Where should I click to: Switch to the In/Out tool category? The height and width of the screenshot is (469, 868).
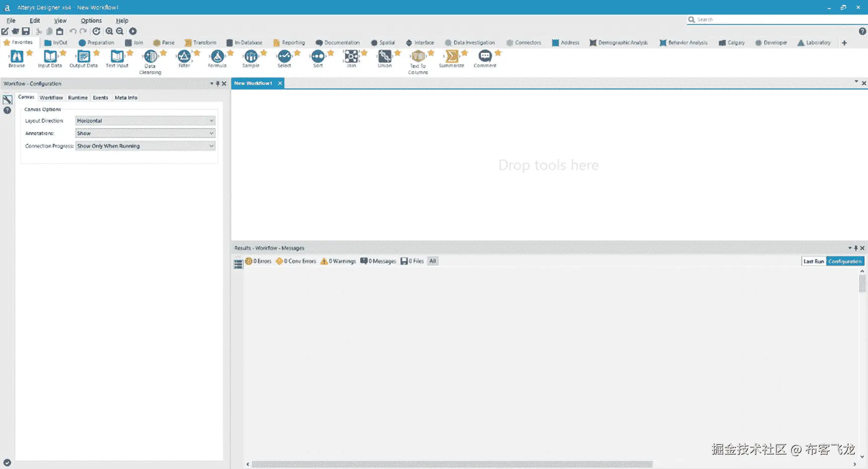(56, 43)
